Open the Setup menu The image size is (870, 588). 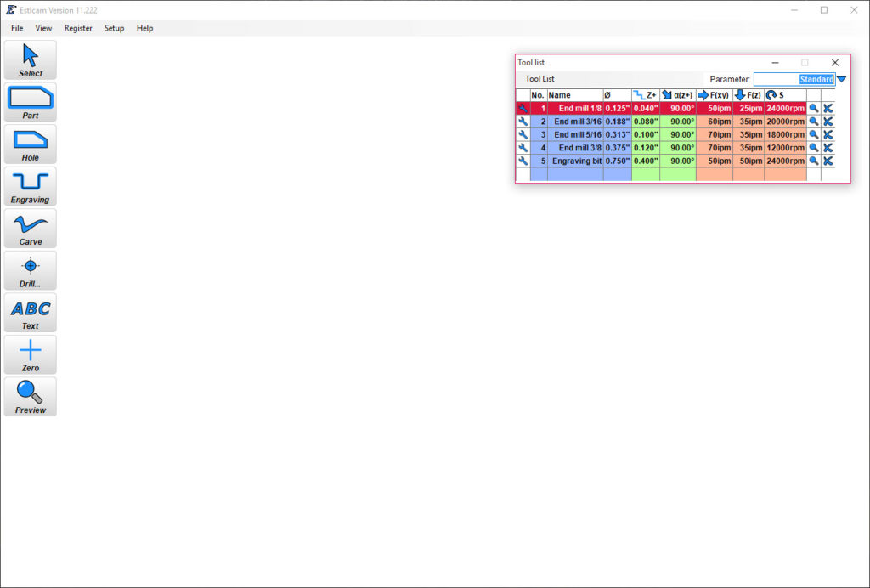tap(115, 28)
